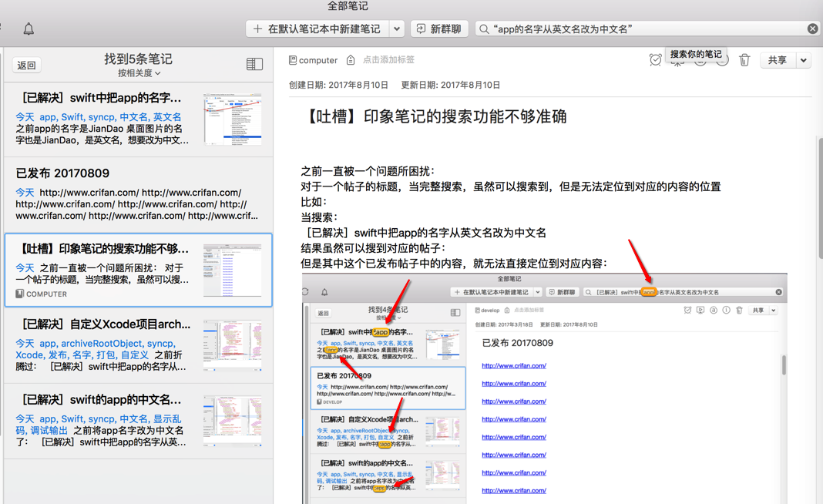Click the magnifier icon in search box
The height and width of the screenshot is (504, 823).
click(484, 29)
